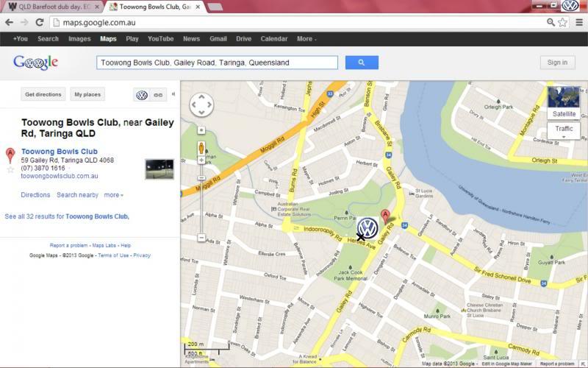The image size is (588, 368).
Task: Click the St Lucia Gardens map label
Action: click(424, 193)
